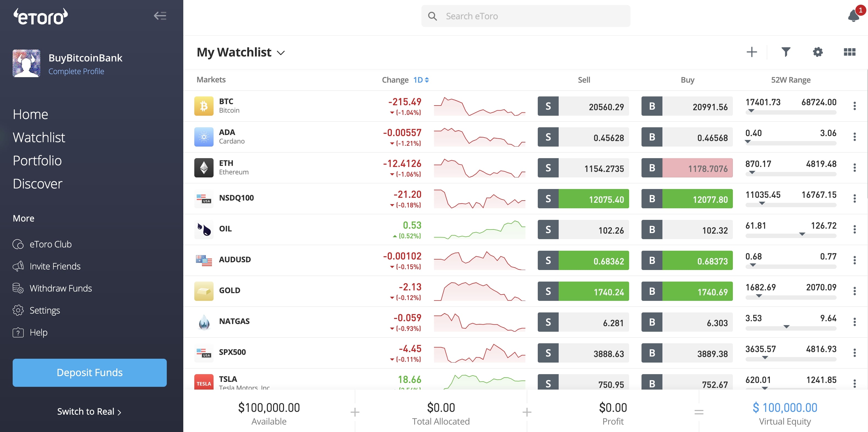Open Watchlist in sidebar
Viewport: 868px width, 432px height.
pos(39,137)
